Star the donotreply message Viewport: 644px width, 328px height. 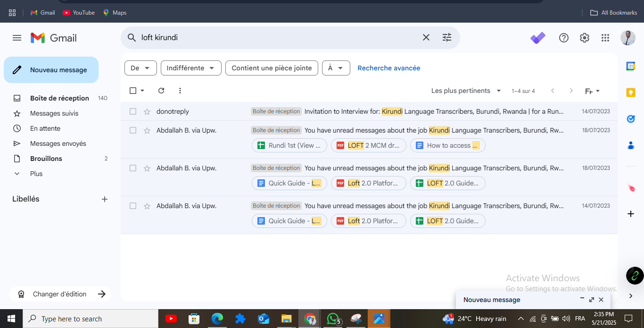[147, 111]
